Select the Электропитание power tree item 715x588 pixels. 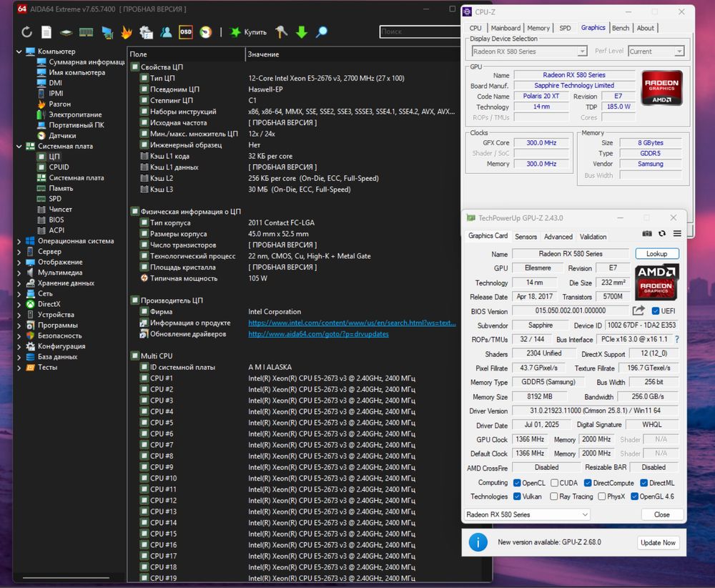pos(75,114)
